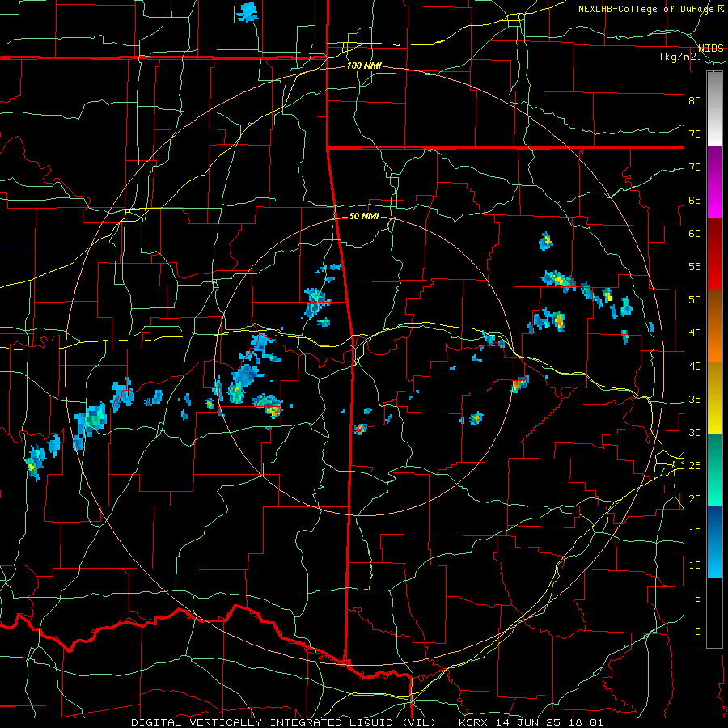Select the 40 value on the VIL scale
This screenshot has height=728, width=728.
pos(695,366)
